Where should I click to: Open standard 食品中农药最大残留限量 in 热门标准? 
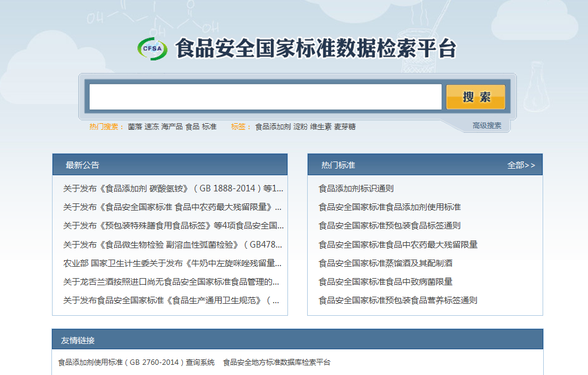398,245
